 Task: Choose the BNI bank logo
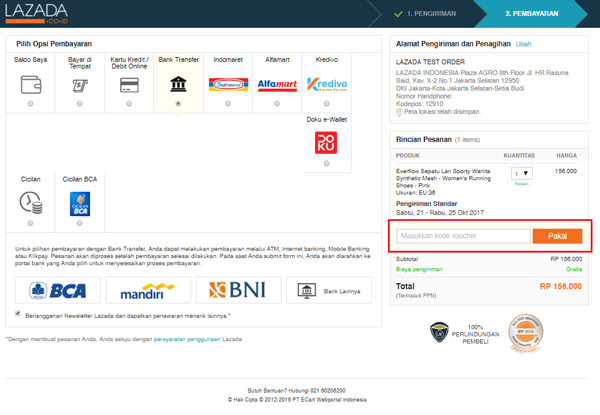click(x=239, y=290)
